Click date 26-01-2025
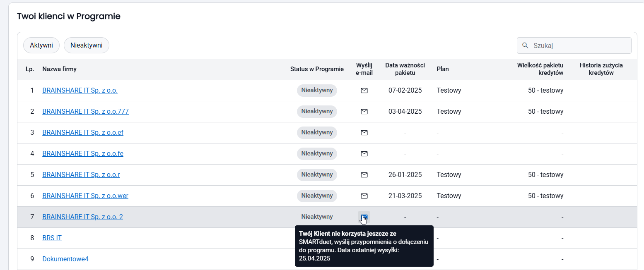The image size is (644, 270). tap(405, 174)
